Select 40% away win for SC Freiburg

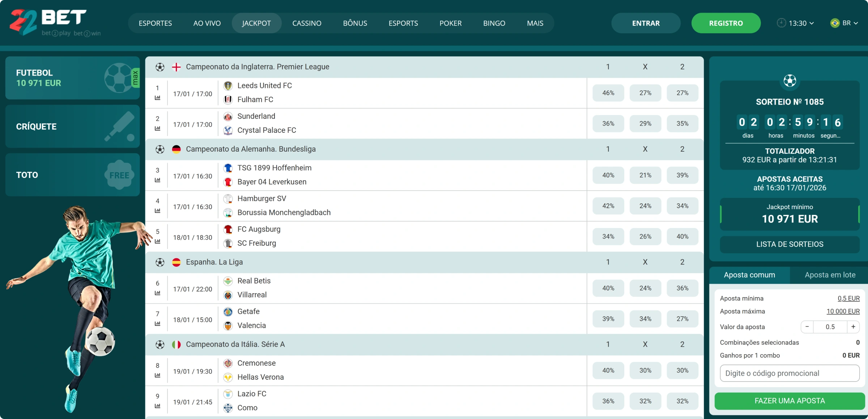point(682,236)
